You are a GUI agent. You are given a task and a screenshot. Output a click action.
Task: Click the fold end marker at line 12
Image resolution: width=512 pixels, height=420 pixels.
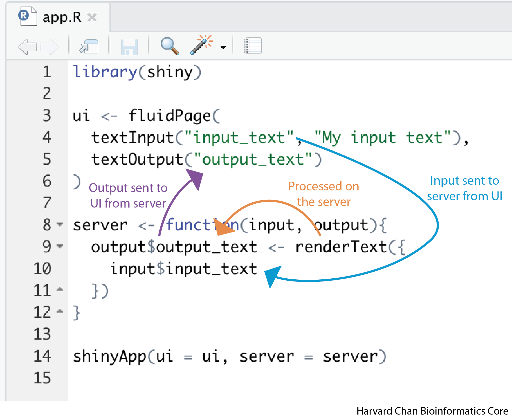(60, 311)
